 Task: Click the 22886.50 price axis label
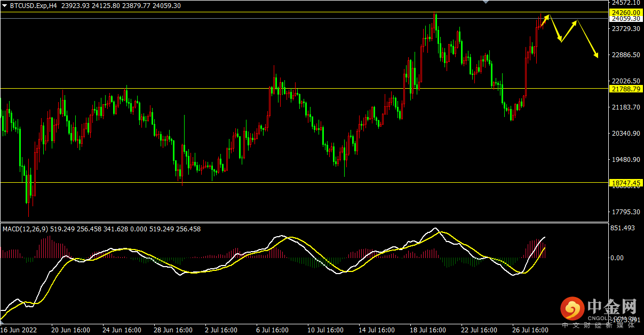tap(625, 55)
